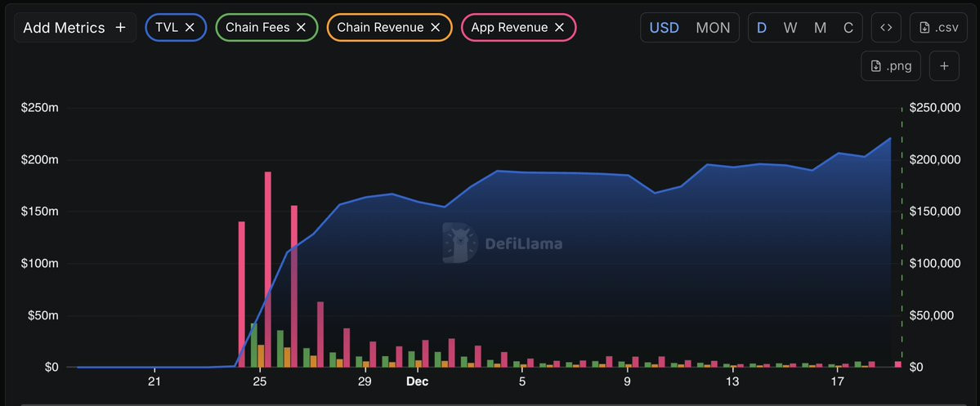Open the Add Metrics selector
980x406 pixels.
coord(75,28)
